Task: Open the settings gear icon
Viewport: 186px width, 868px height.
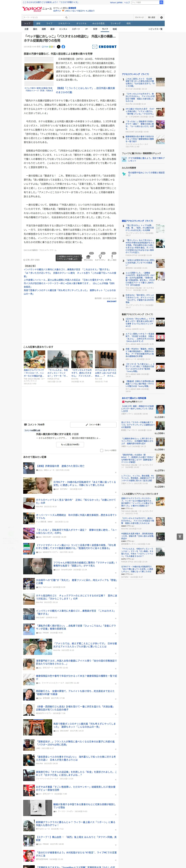Action: pos(161,18)
